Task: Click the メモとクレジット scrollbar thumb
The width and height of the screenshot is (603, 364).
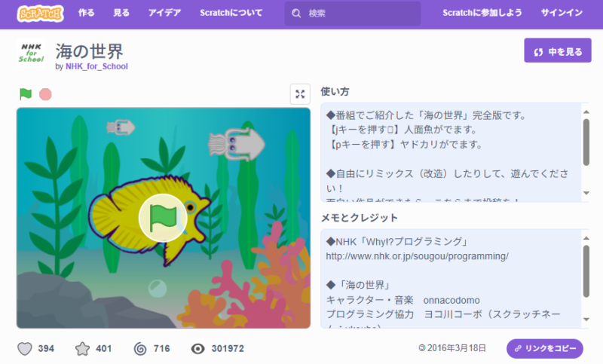Action: point(586,271)
